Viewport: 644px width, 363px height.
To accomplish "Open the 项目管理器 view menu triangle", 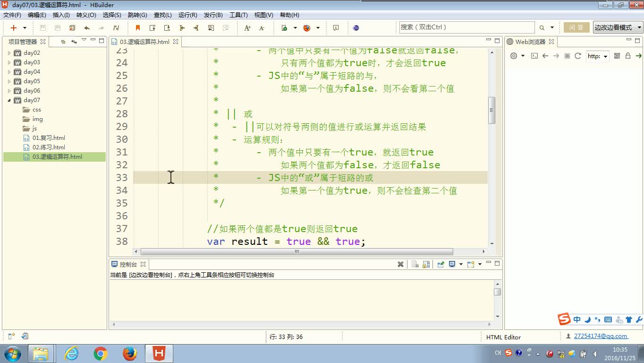I will [x=84, y=41].
